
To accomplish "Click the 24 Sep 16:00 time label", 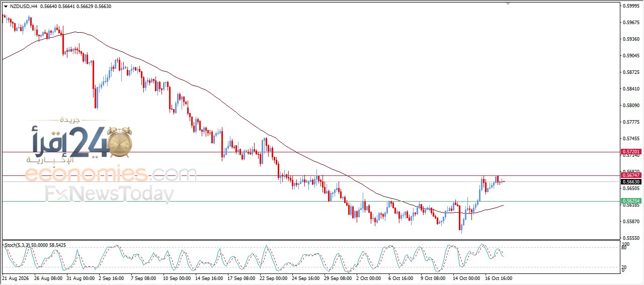I will click(x=306, y=278).
